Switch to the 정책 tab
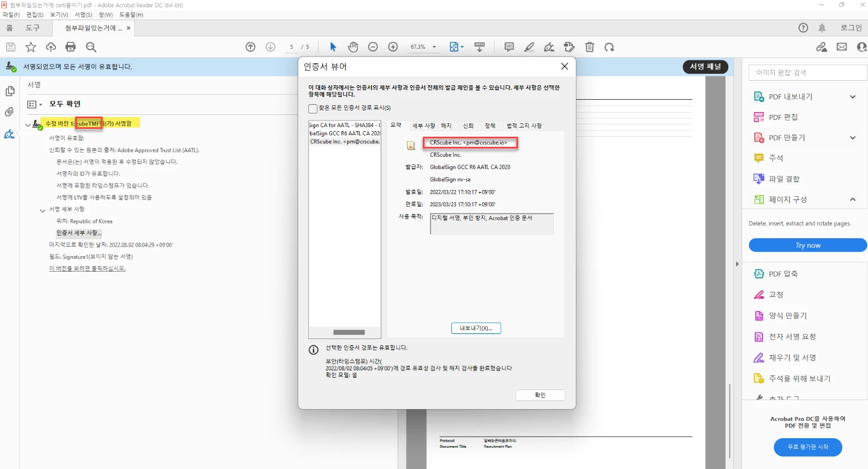 pos(490,126)
